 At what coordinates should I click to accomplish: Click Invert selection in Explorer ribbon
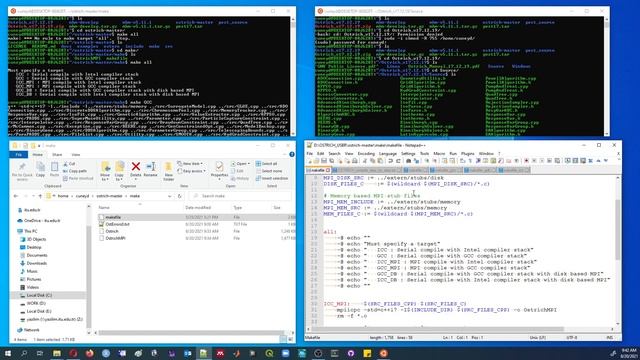tap(272, 178)
